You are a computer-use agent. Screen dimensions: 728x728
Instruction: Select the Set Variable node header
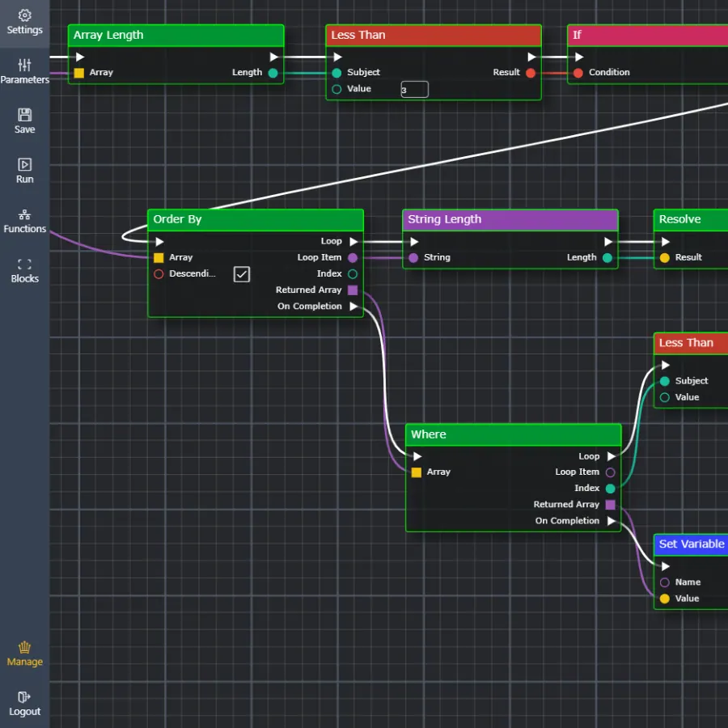[691, 544]
